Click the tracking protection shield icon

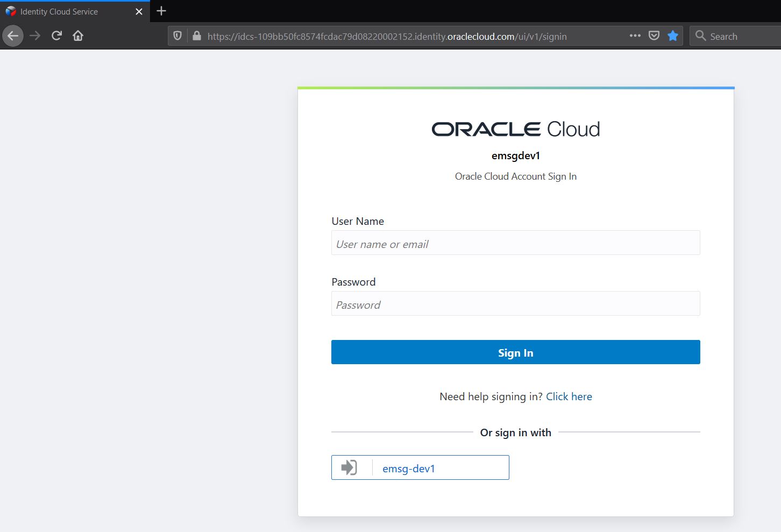177,36
